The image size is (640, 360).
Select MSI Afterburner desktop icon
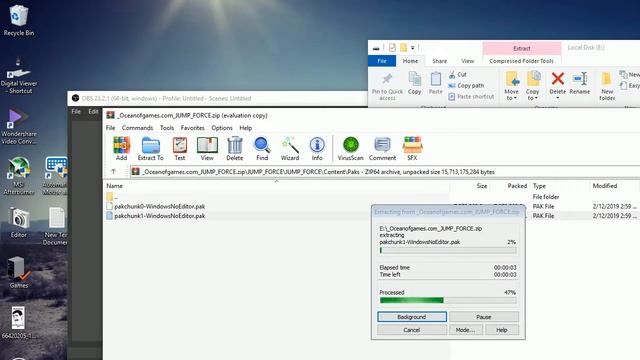[x=18, y=176]
